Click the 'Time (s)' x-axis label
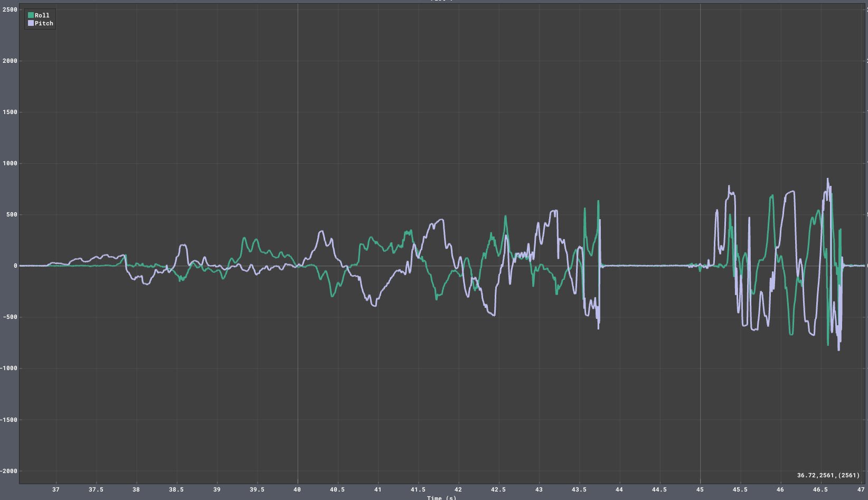Viewport: 868px width, 500px height. tap(441, 497)
